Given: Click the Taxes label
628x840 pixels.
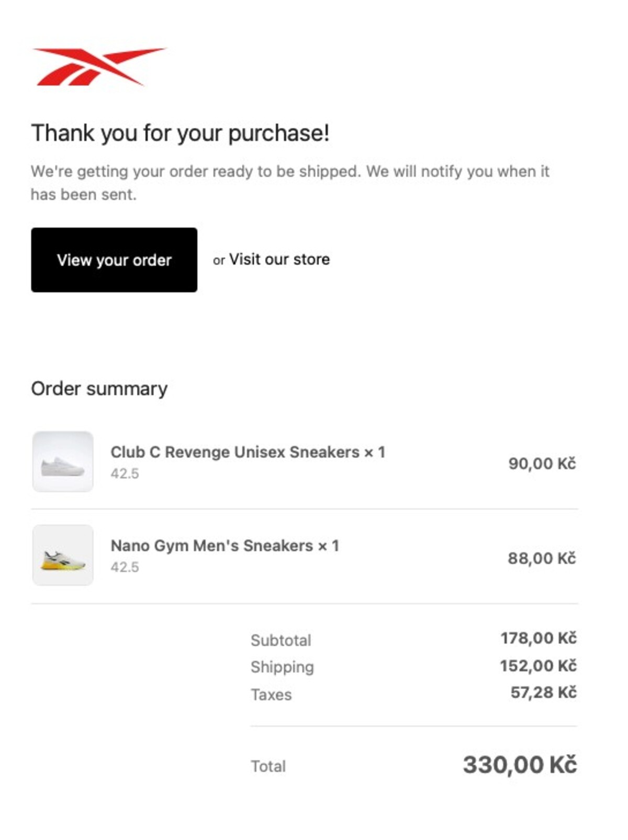Looking at the screenshot, I should [271, 694].
